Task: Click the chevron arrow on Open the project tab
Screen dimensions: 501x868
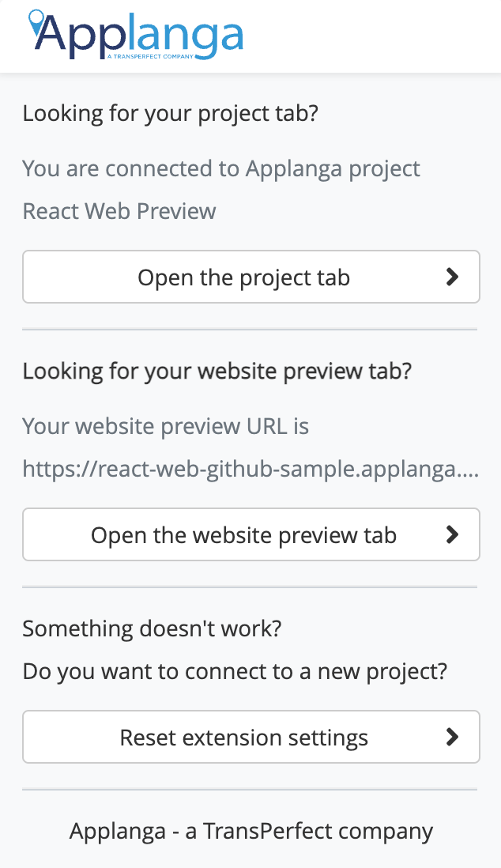Action: tap(452, 277)
